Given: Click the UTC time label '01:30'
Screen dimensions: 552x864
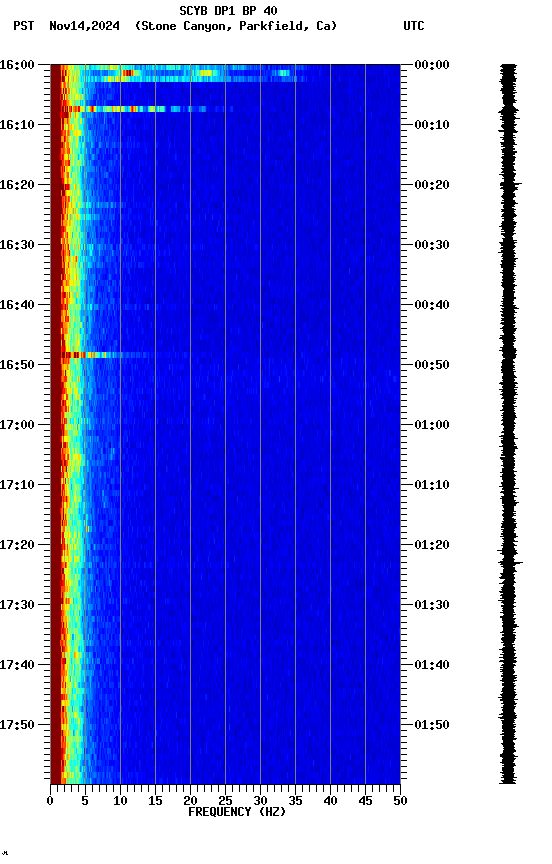Looking at the screenshot, I should (432, 606).
